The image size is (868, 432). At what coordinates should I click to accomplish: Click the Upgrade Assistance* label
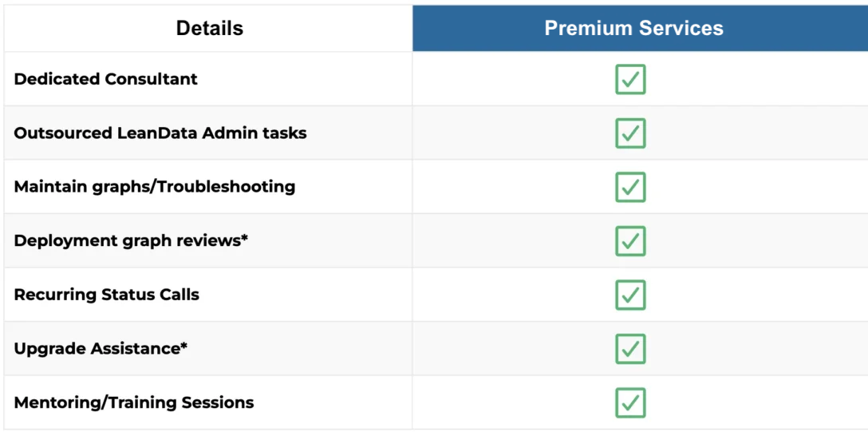click(101, 349)
